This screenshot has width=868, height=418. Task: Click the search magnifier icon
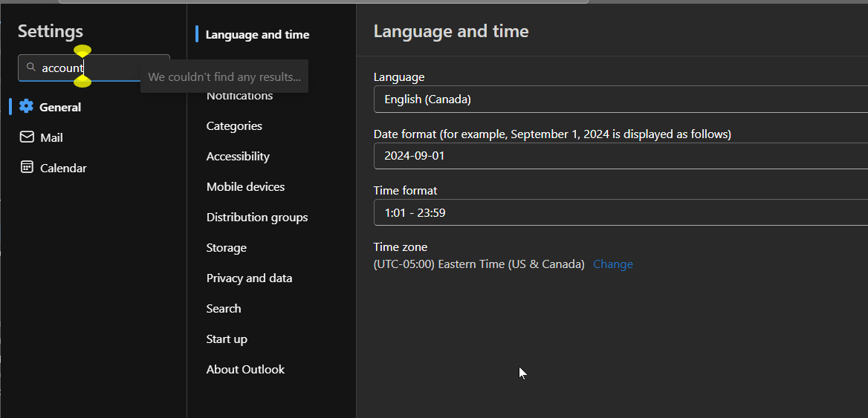(31, 68)
